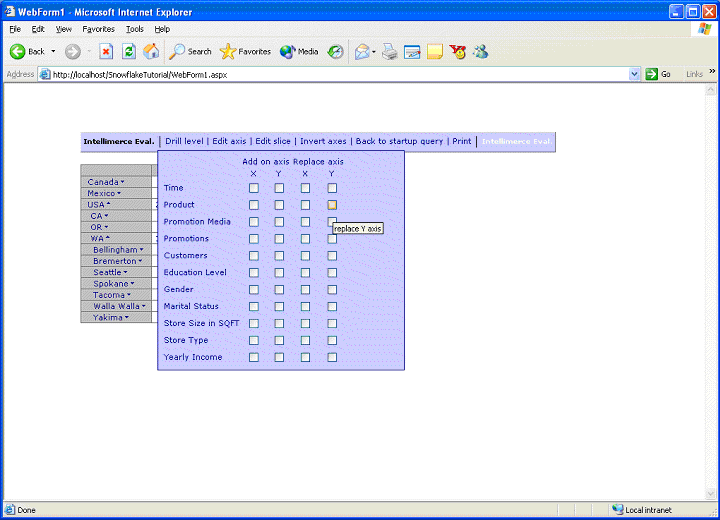Click the Mail envelope icon

362,51
